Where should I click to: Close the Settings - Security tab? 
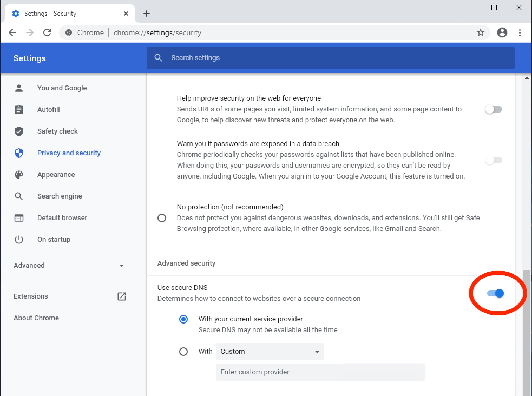click(x=126, y=14)
